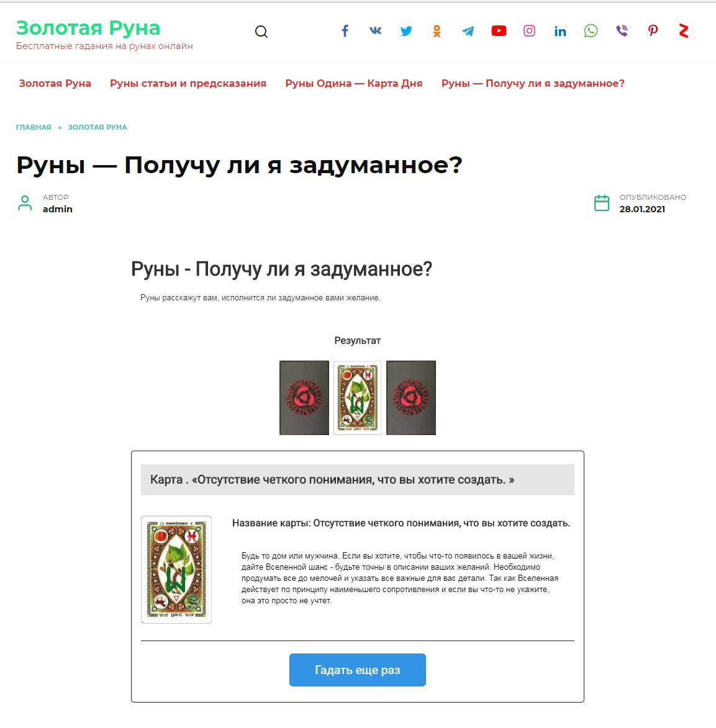Click the VK social icon

[376, 30]
